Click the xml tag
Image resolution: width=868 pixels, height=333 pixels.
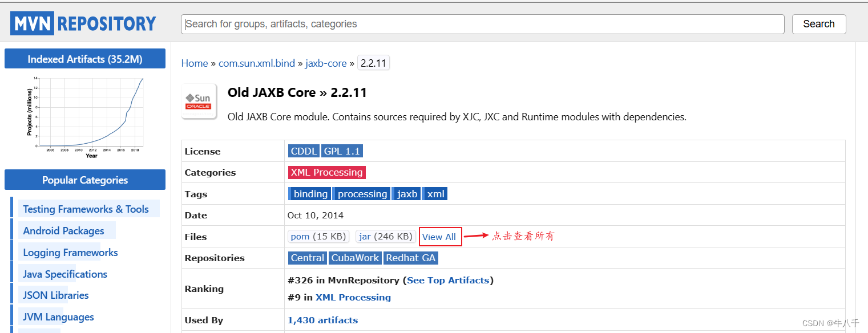pos(435,194)
